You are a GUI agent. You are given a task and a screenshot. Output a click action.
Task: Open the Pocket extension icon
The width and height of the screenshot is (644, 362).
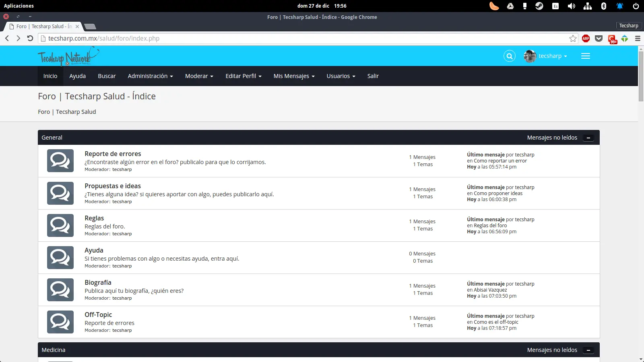point(599,39)
